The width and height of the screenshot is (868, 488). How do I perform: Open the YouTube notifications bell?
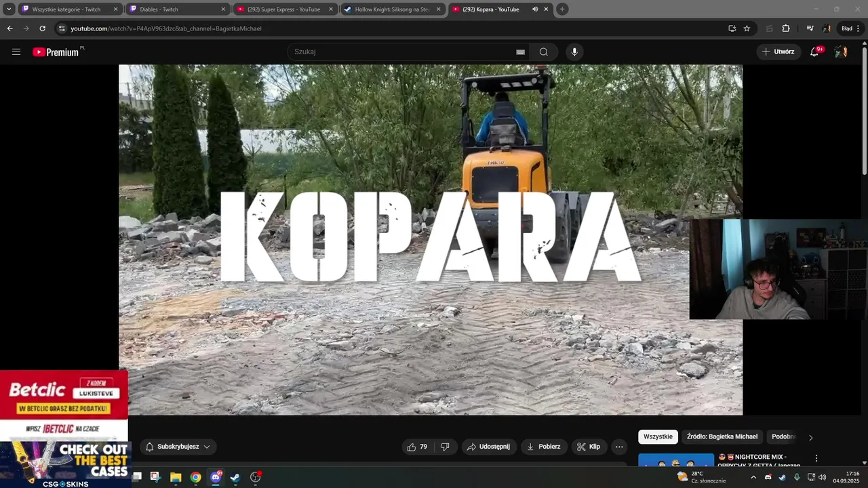(814, 52)
